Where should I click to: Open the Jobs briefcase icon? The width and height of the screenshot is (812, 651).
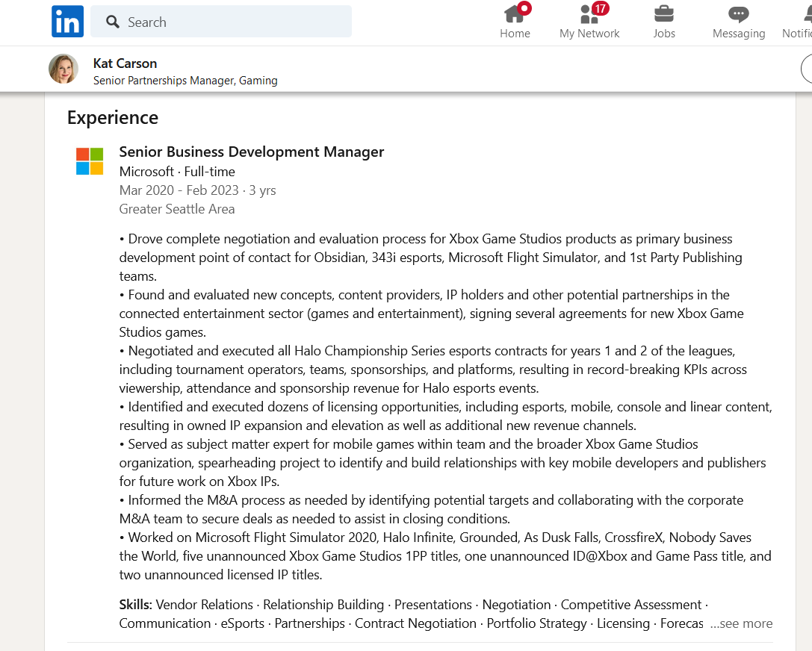[x=664, y=14]
